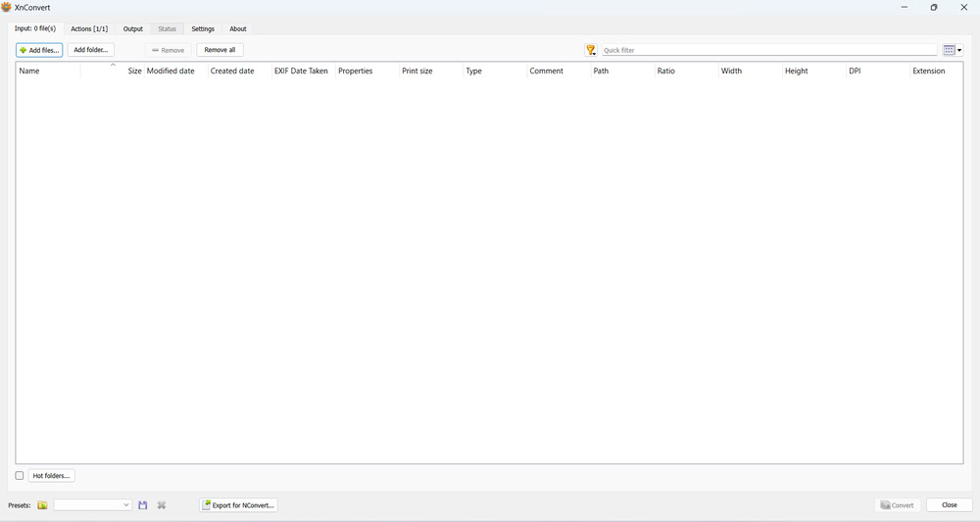This screenshot has height=522, width=980.
Task: Sort by the Size column header
Action: pos(113,71)
